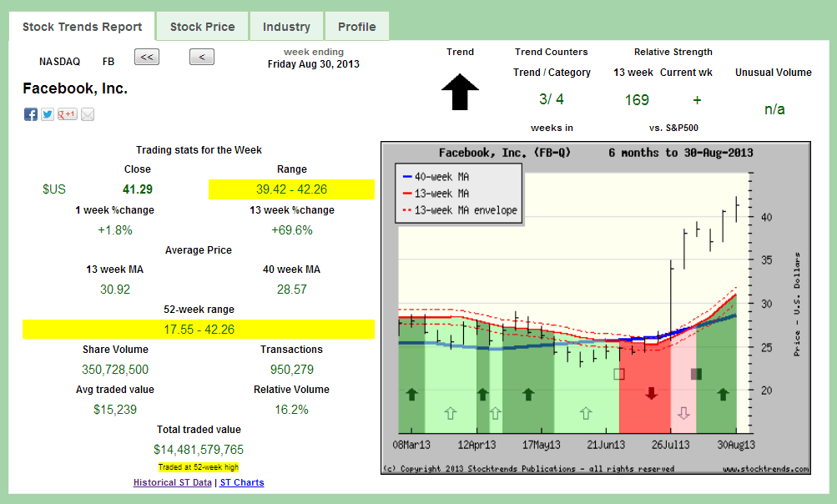The image size is (837, 504).
Task: Click the "Traded at 52-week high" note
Action: (199, 467)
